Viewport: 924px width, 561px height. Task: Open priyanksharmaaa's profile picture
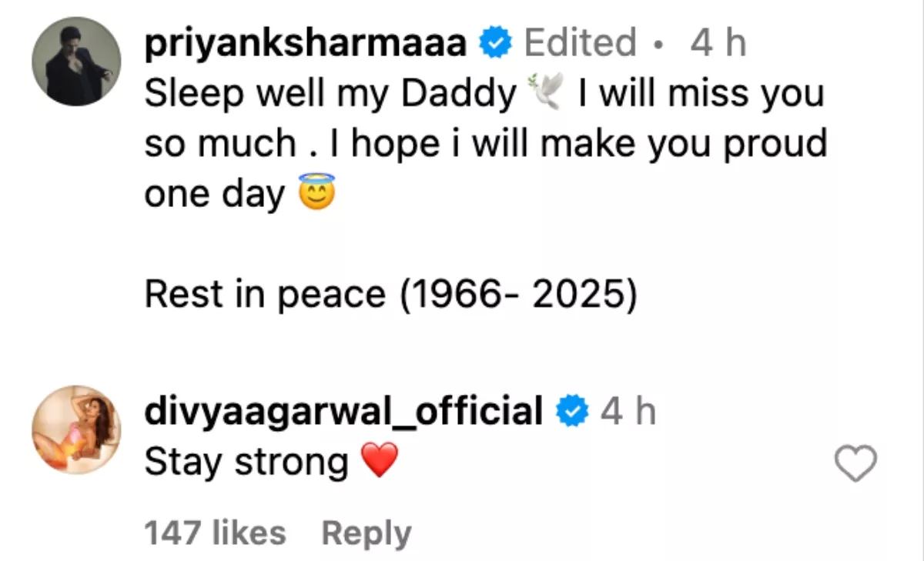76,60
